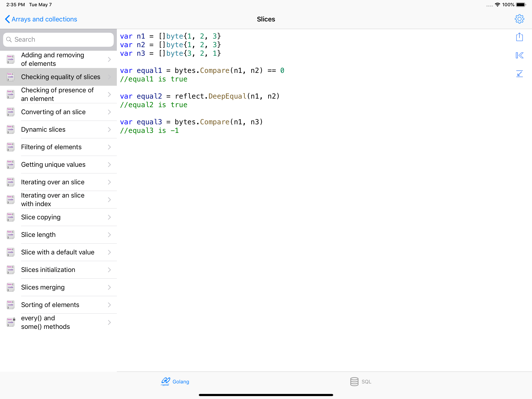Expand chevron for Sorting of elements
Image resolution: width=532 pixels, height=399 pixels.
tap(109, 305)
